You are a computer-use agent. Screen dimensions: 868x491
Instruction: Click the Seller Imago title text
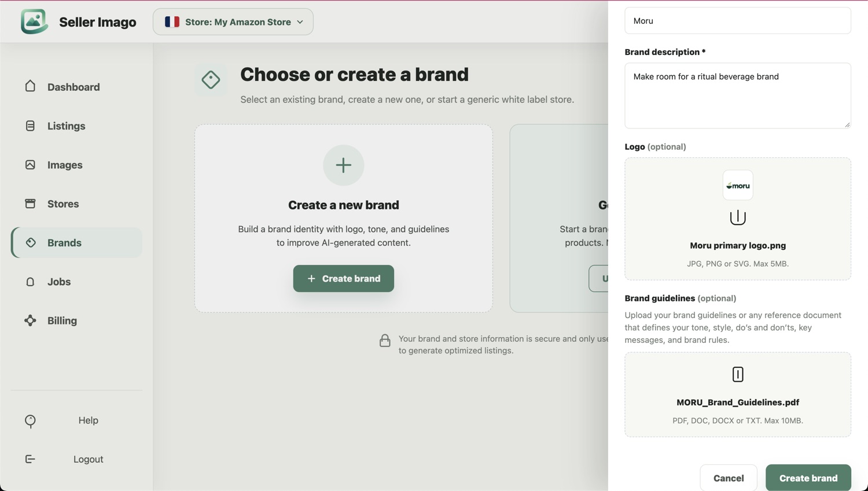(x=98, y=22)
